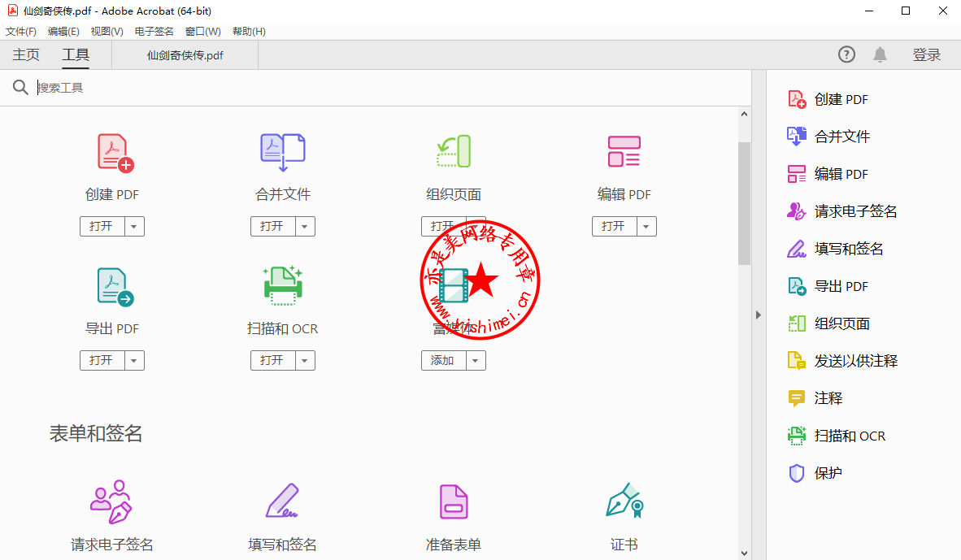The height and width of the screenshot is (560, 961).
Task: Click the 请求电子签名 label in right sidebar
Action: 855,211
